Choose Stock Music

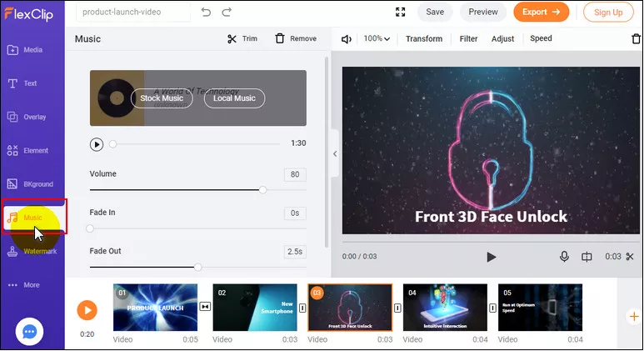(162, 98)
